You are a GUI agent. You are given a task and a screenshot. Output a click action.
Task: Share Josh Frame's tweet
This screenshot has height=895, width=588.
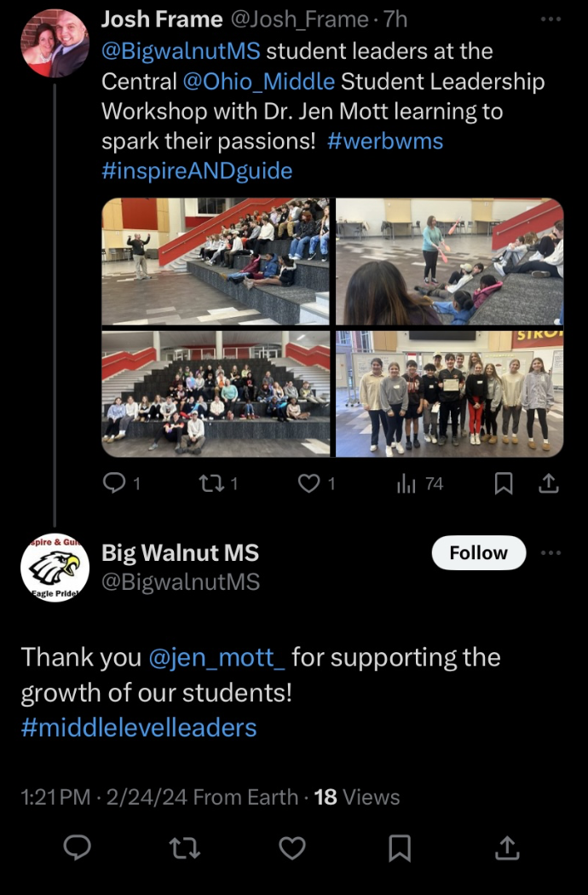point(549,484)
